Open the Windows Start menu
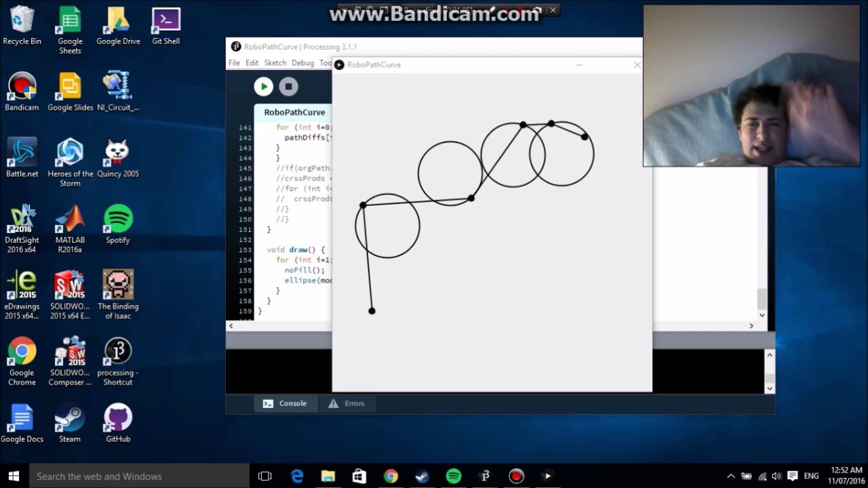 pyautogui.click(x=14, y=476)
